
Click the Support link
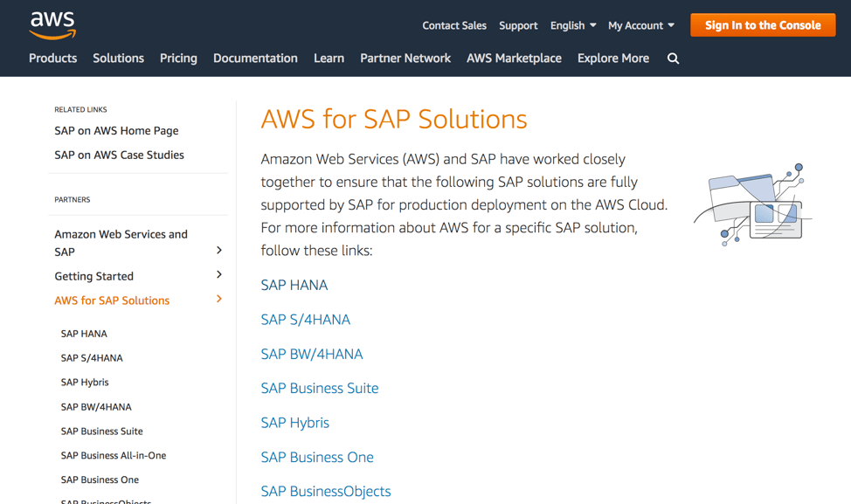point(518,25)
